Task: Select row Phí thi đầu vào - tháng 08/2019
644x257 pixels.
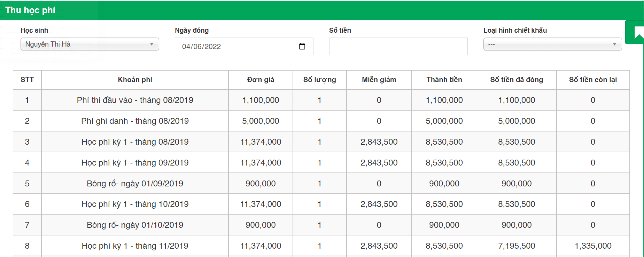Action: tap(135, 100)
